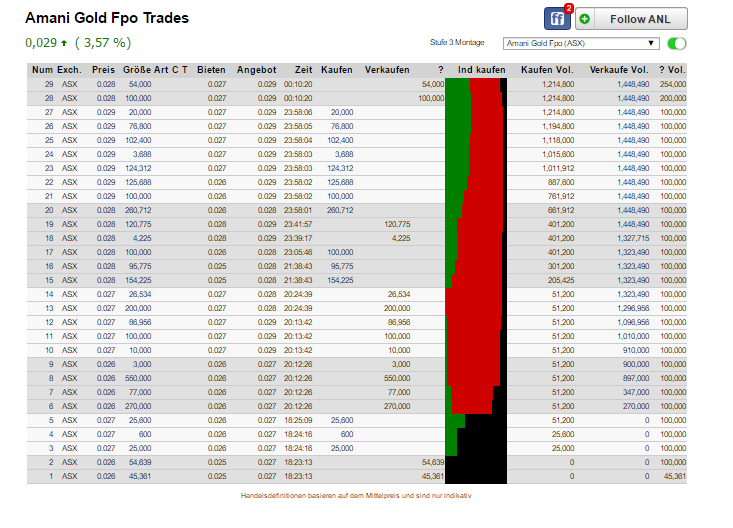The height and width of the screenshot is (528, 733).
Task: Click the Exch. column header
Action: tap(69, 70)
